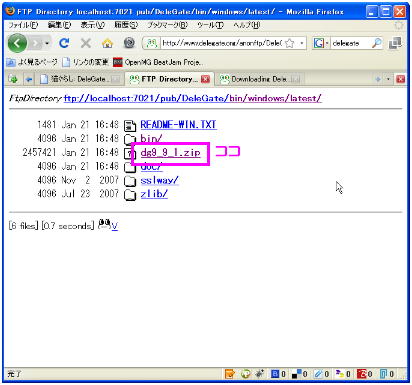Open the ブックマーク(B) menu
Screen dimensions: 412x385
[x=168, y=25]
